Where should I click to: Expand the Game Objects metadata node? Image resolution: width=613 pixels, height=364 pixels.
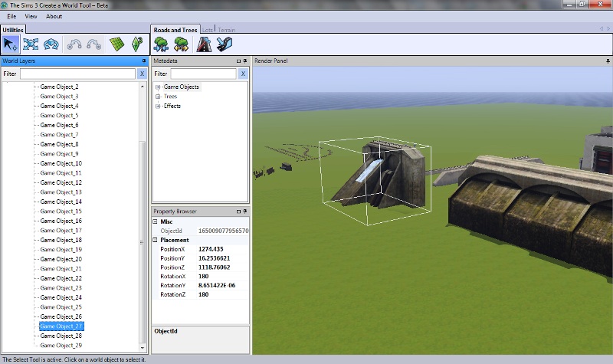point(158,87)
